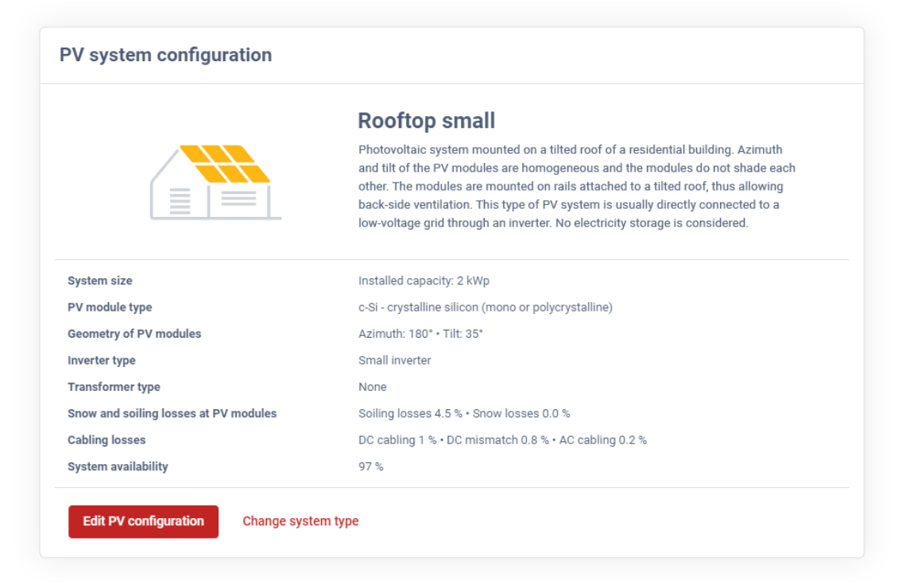
Task: Click the Soiling losses 4.5 % value
Action: pyautogui.click(x=410, y=413)
